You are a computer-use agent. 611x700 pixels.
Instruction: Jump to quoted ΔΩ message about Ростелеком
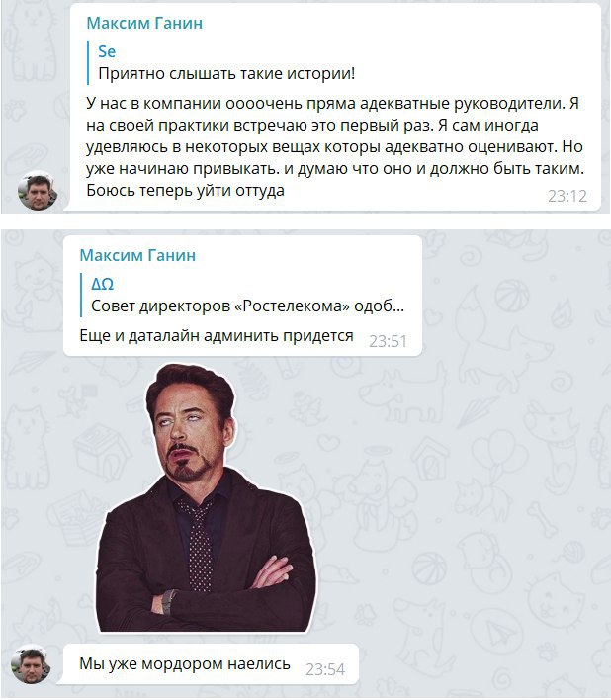(242, 295)
